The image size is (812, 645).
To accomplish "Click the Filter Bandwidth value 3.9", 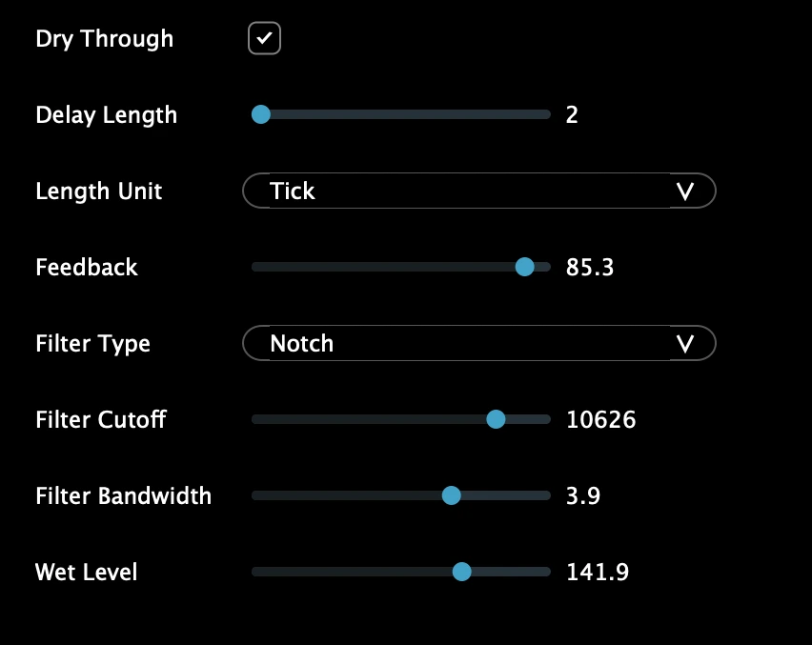I will click(x=583, y=496).
